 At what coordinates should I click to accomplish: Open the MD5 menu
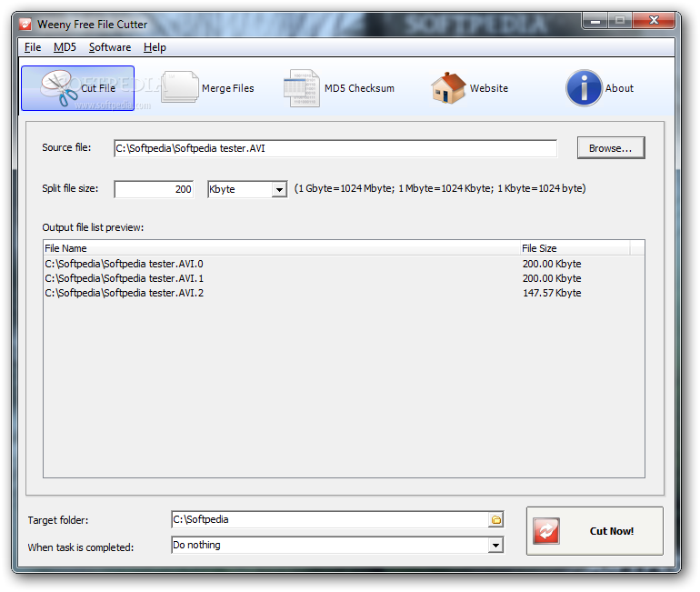click(x=65, y=47)
